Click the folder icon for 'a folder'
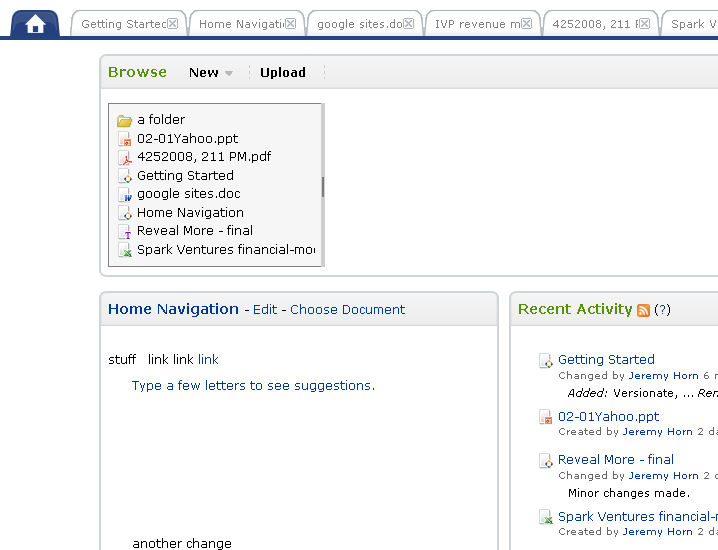The height and width of the screenshot is (550, 718). 125,121
